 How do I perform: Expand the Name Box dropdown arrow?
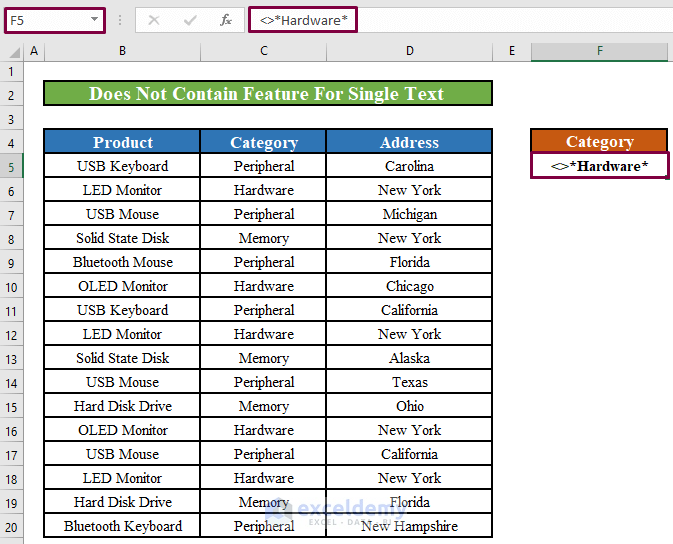coord(94,19)
